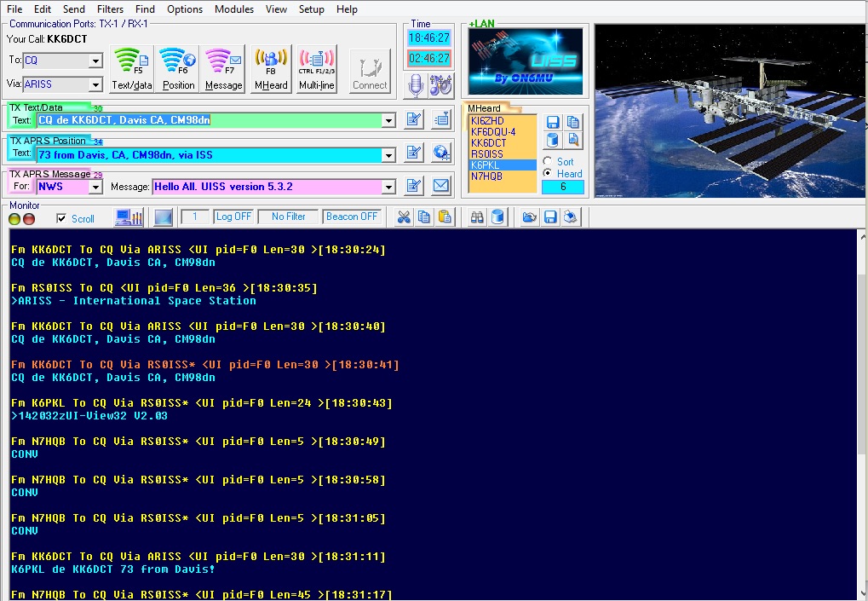Search monitor text with the binoculars icon

(476, 217)
